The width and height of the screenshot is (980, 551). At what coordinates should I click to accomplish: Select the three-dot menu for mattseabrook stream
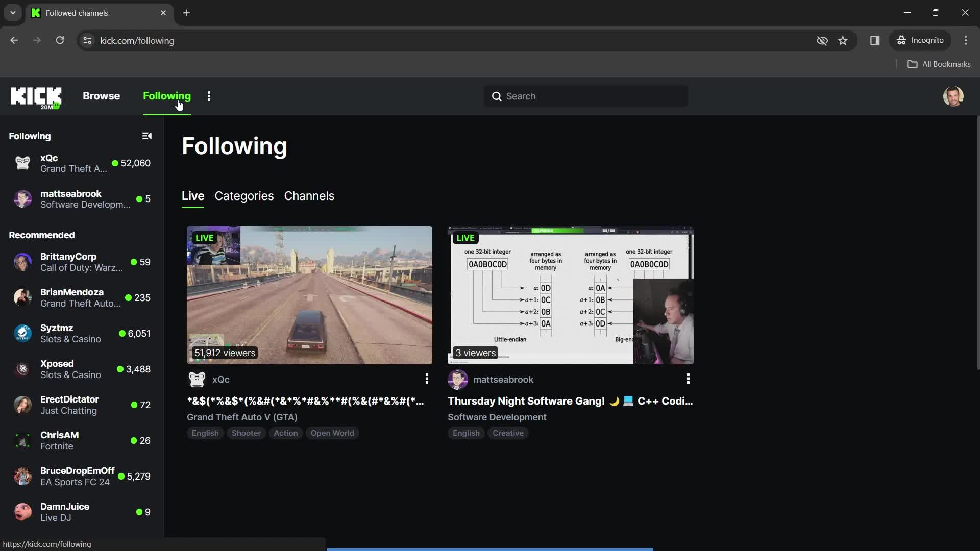(688, 378)
